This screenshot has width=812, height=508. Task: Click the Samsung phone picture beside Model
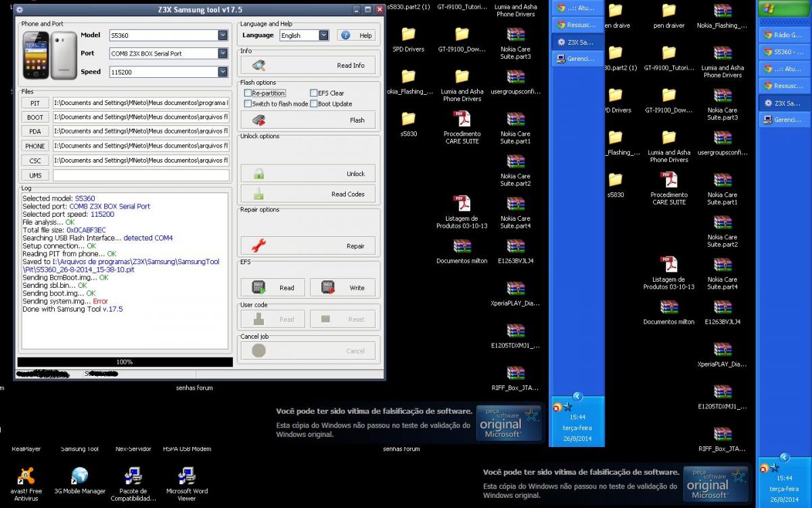tap(49, 55)
